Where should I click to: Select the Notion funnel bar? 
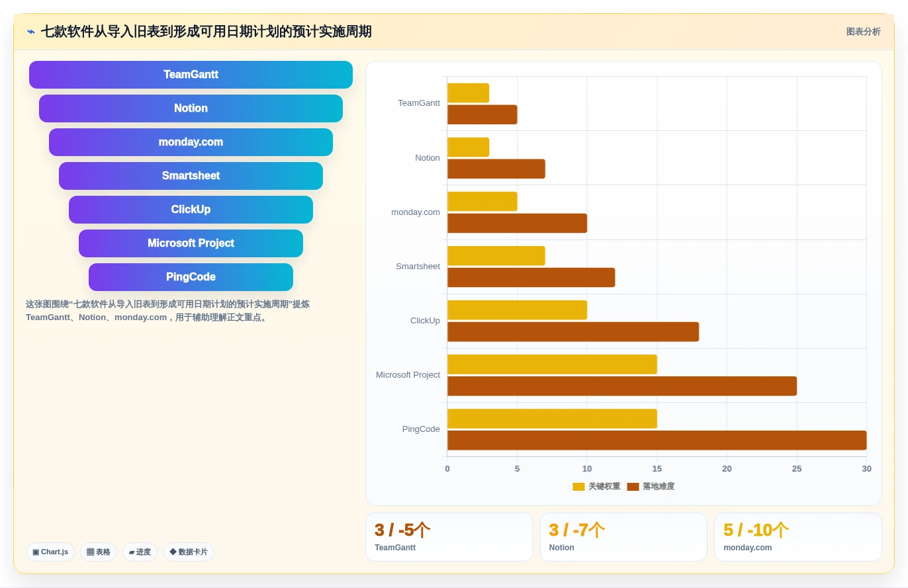(191, 108)
